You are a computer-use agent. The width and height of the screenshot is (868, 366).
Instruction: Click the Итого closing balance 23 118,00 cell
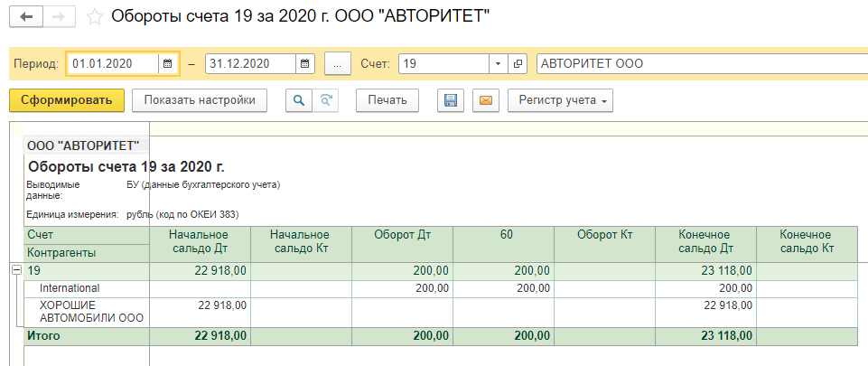[705, 335]
